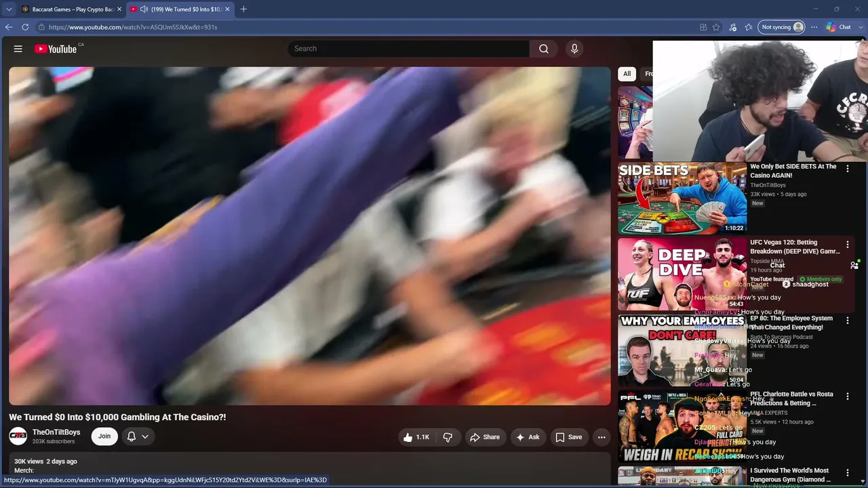Open the UFC Vegas 120 Deep Dive thumbnail

tap(682, 274)
